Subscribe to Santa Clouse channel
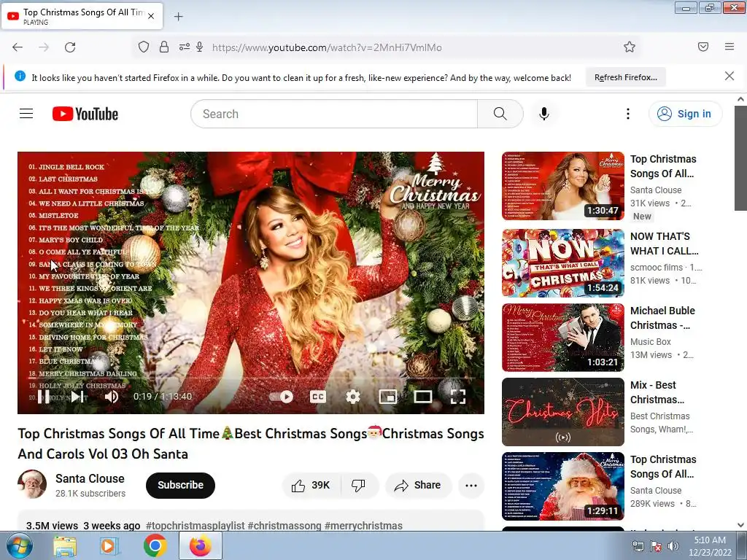The height and width of the screenshot is (560, 747). (181, 485)
